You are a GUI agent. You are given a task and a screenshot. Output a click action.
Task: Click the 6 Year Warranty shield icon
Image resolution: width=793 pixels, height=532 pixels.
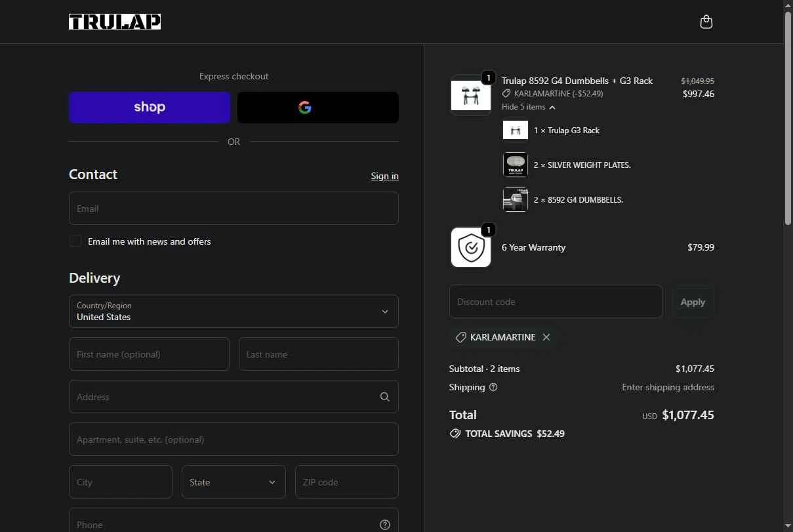pyautogui.click(x=471, y=247)
